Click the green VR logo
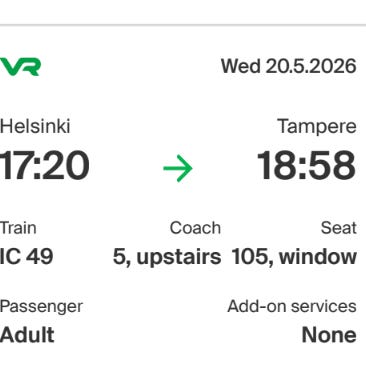The width and height of the screenshot is (366, 366). (20, 67)
